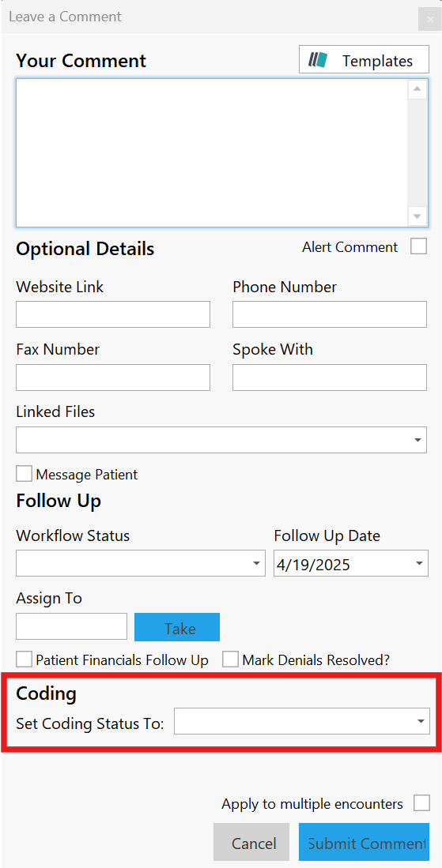This screenshot has height=868, width=442.
Task: Open the Templates library button
Action: click(x=364, y=60)
